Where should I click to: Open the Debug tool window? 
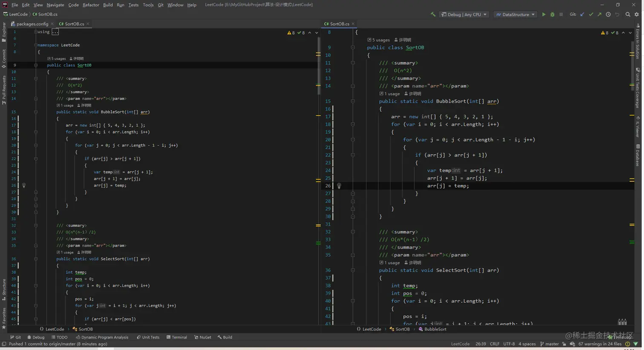tap(36, 337)
